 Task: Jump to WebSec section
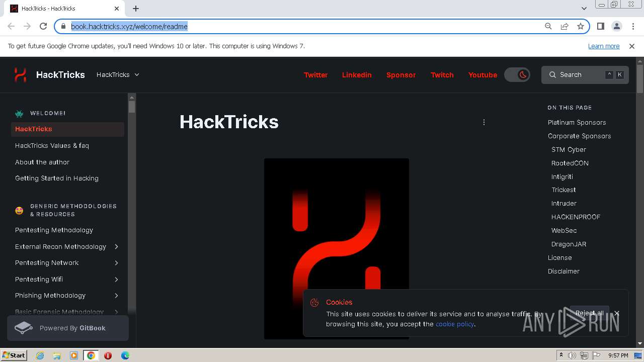click(564, 230)
